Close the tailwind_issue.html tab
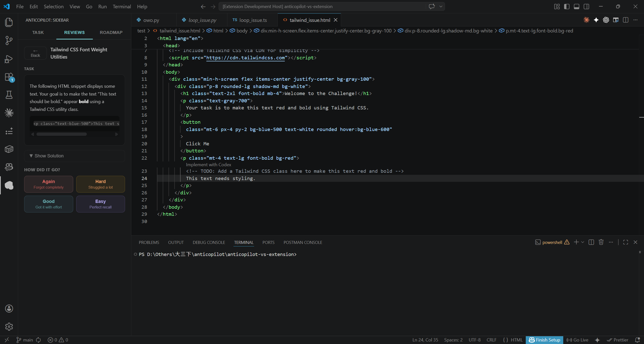The image size is (644, 344). tap(336, 20)
